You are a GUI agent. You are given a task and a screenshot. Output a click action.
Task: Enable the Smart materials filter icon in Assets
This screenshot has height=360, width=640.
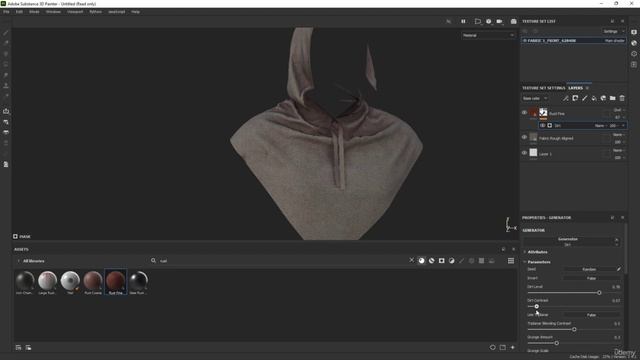[x=431, y=261]
